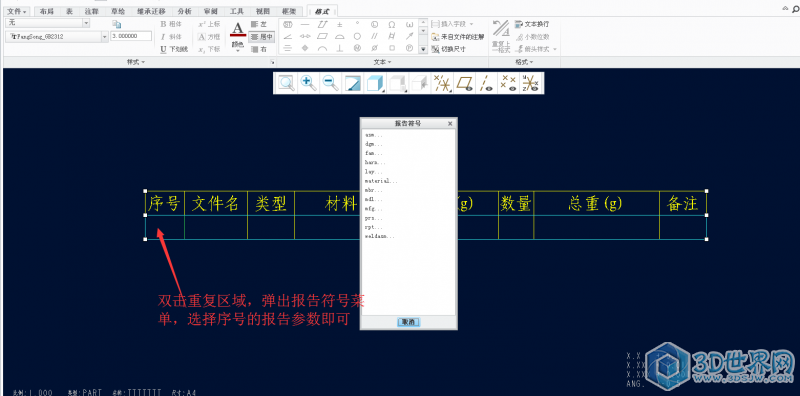Image resolution: width=800 pixels, height=396 pixels.
Task: Insert the parallelogram symbol
Action: [322, 36]
